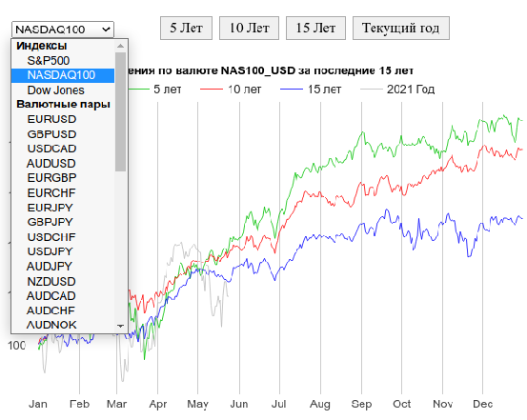Pick AUDNOK at list bottom

click(x=63, y=325)
